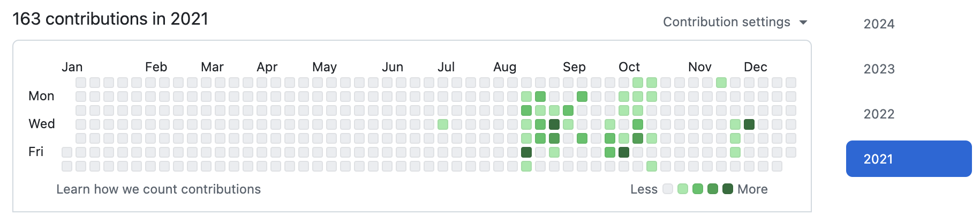Click the second-darkest green legend swatch
Viewport: 980px width, 222px height.
[713, 189]
